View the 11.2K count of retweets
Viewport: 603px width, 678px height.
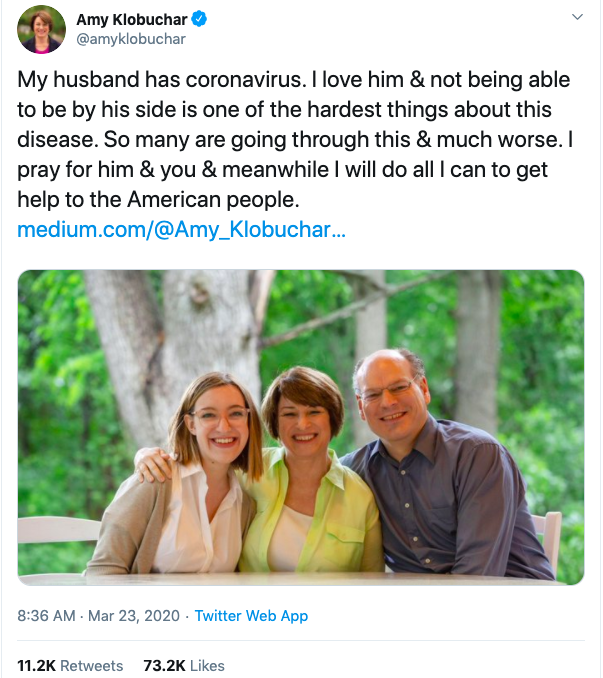(x=36, y=665)
